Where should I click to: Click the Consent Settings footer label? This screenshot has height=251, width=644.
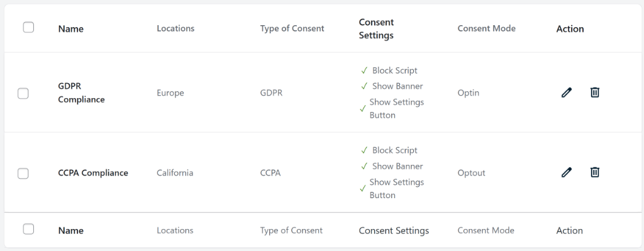pos(394,231)
